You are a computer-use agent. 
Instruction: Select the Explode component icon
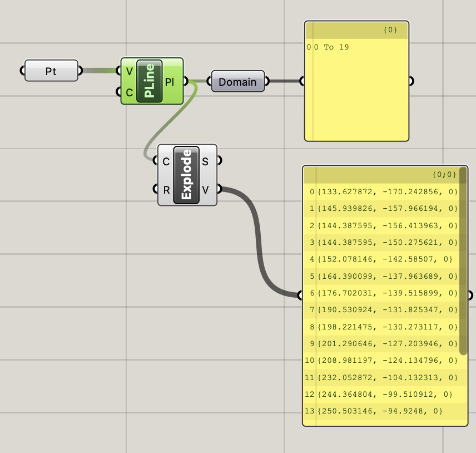(x=187, y=175)
